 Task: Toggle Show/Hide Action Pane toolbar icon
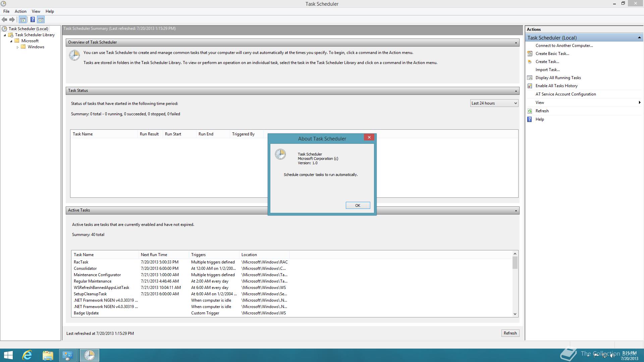pyautogui.click(x=41, y=20)
